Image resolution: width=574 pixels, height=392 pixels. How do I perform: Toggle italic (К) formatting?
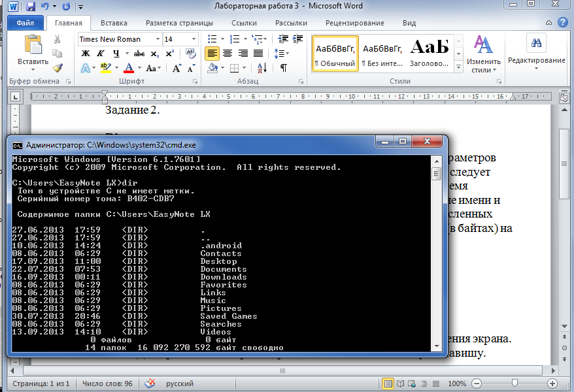[x=101, y=54]
